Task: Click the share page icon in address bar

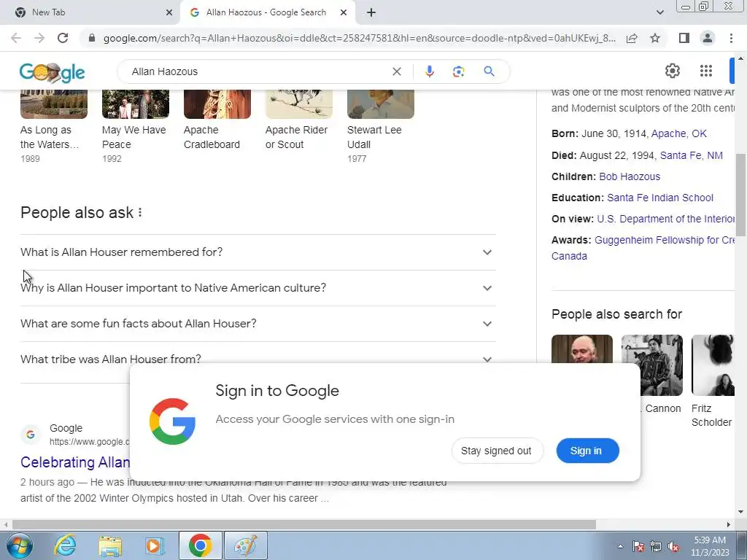Action: [632, 38]
